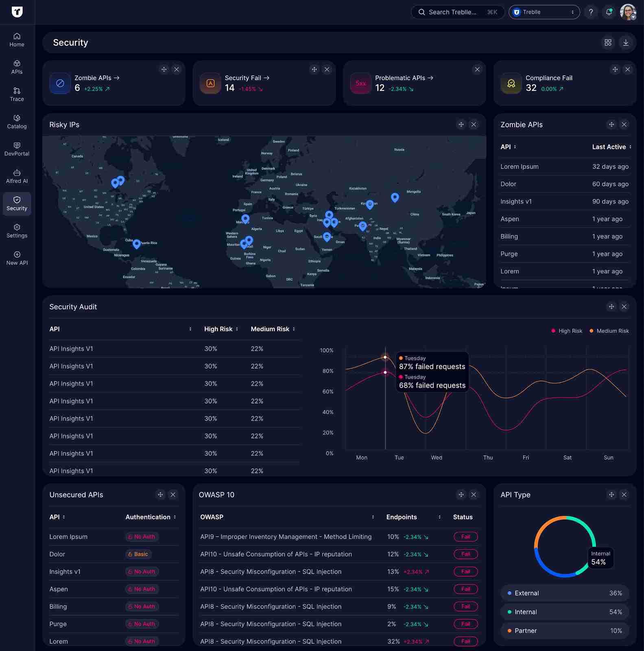Download the Security report via download icon
Image resolution: width=644 pixels, height=651 pixels.
pyautogui.click(x=626, y=43)
